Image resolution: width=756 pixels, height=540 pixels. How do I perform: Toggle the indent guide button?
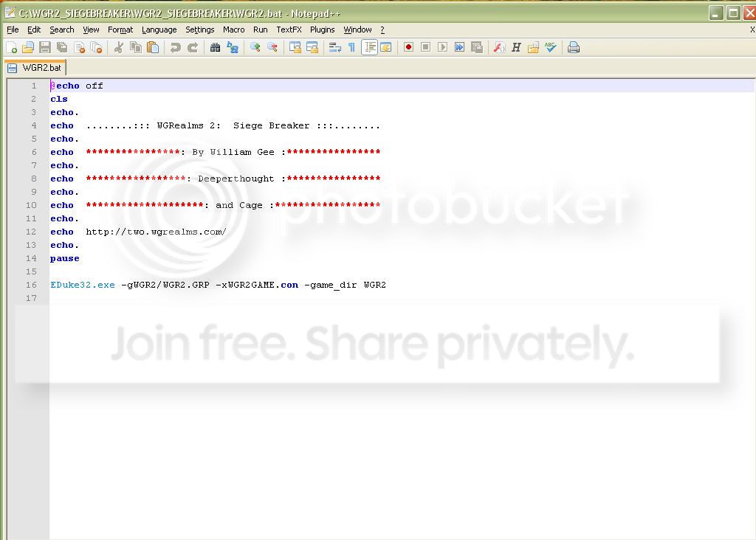coord(369,47)
